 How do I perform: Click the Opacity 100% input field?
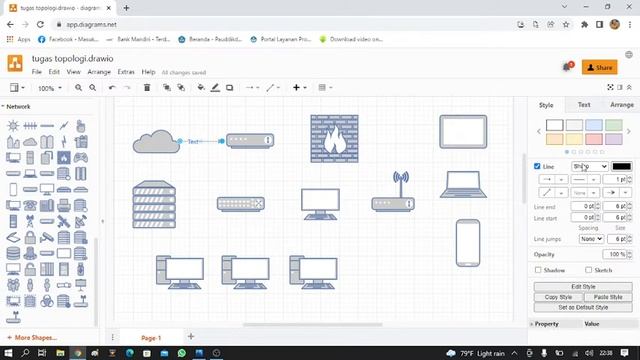pos(614,254)
